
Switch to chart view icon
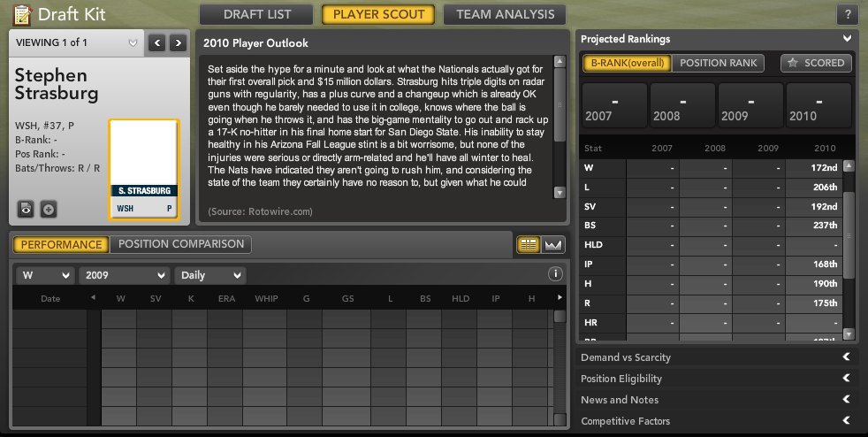point(553,245)
